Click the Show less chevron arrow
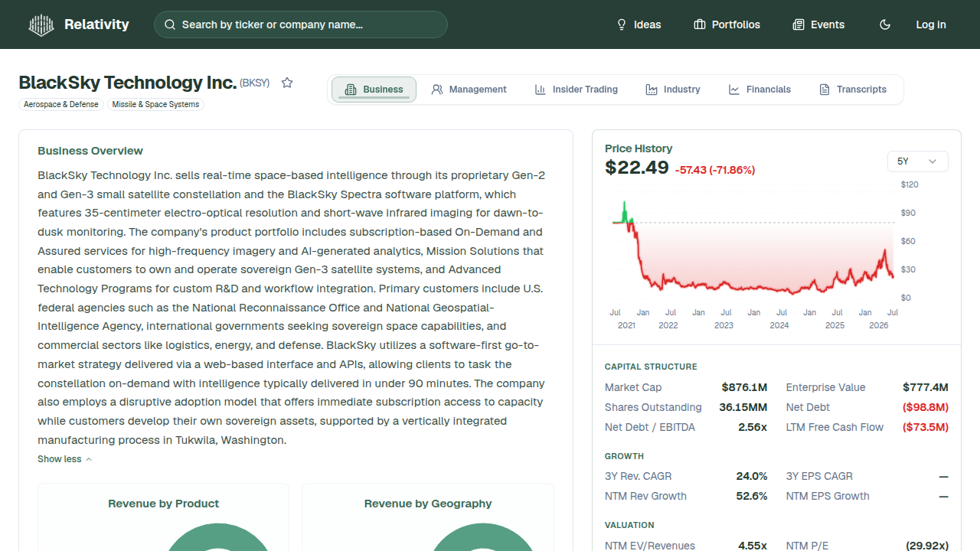Screen dimensions: 980x551 [89, 459]
